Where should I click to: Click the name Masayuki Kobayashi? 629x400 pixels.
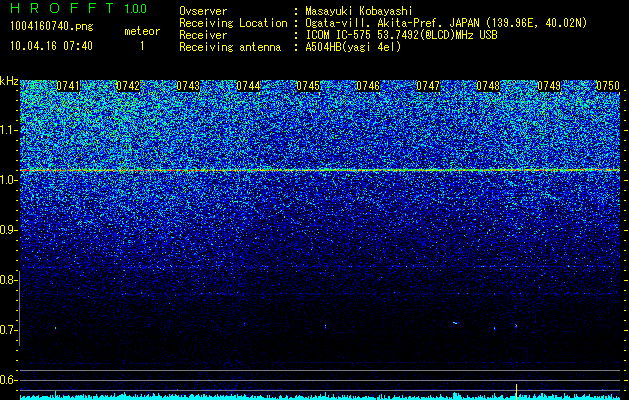click(359, 11)
